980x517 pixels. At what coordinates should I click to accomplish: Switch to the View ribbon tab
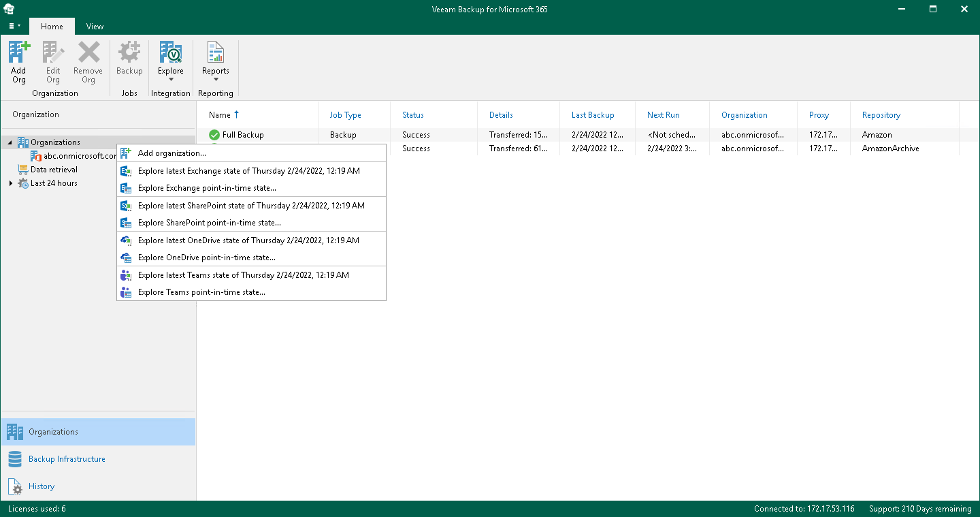pos(95,27)
